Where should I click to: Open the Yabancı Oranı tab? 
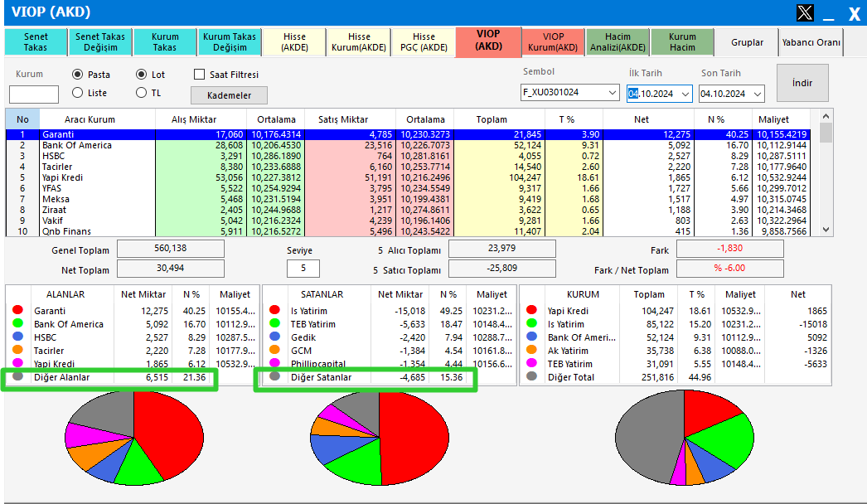(811, 42)
